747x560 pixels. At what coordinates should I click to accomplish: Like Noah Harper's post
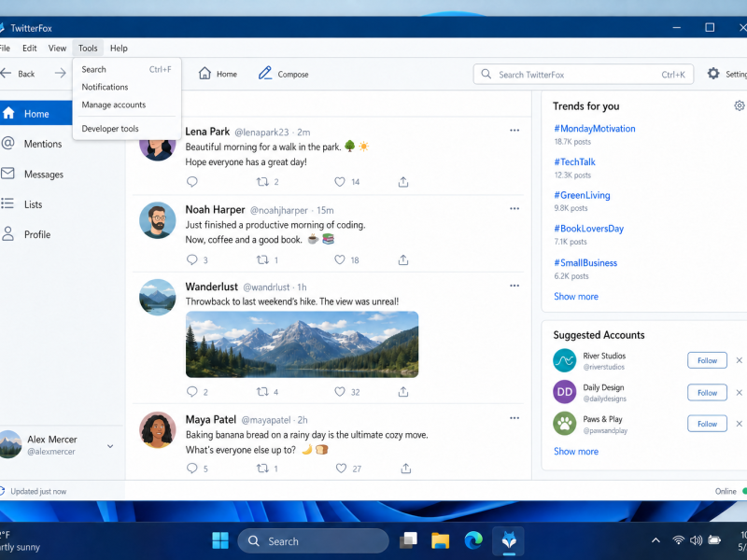340,259
